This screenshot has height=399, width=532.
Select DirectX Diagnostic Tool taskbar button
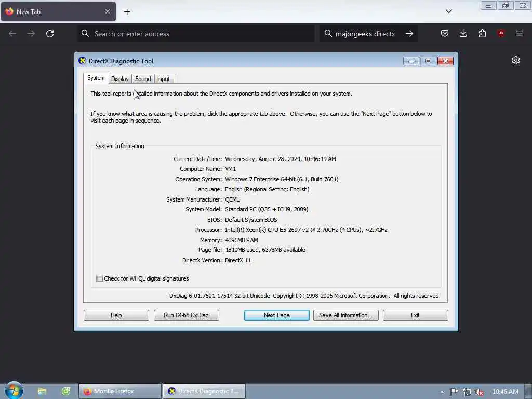click(x=204, y=391)
